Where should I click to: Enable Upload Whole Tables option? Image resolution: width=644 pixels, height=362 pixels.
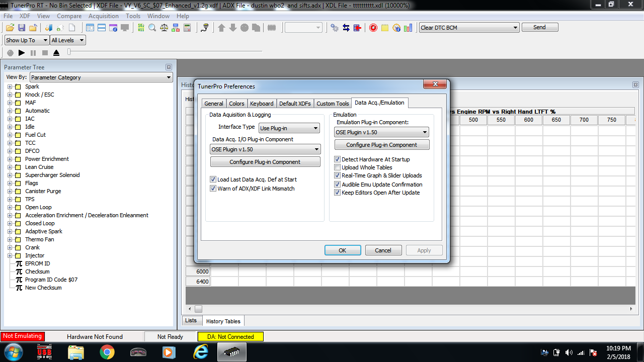(338, 167)
